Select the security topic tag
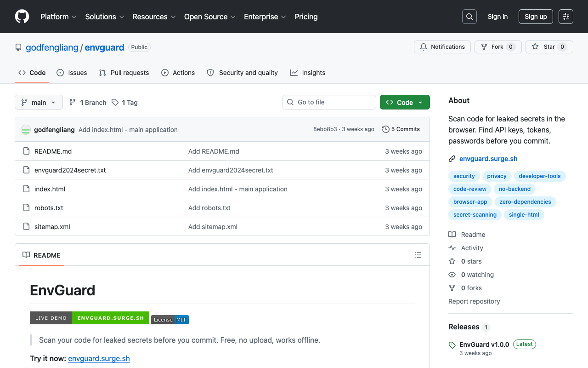588x368 pixels. tap(464, 176)
